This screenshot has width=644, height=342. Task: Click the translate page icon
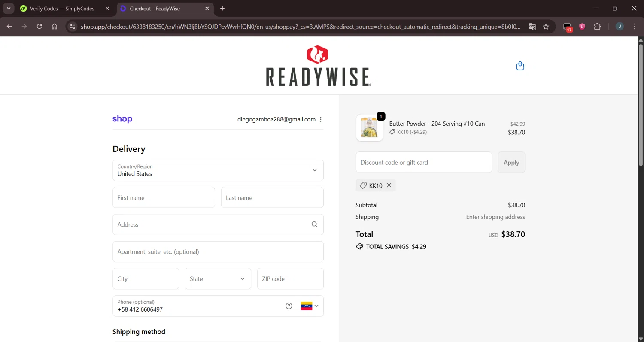click(532, 27)
